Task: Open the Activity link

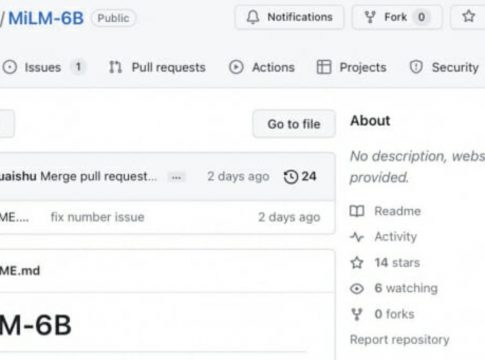Action: pyautogui.click(x=396, y=237)
